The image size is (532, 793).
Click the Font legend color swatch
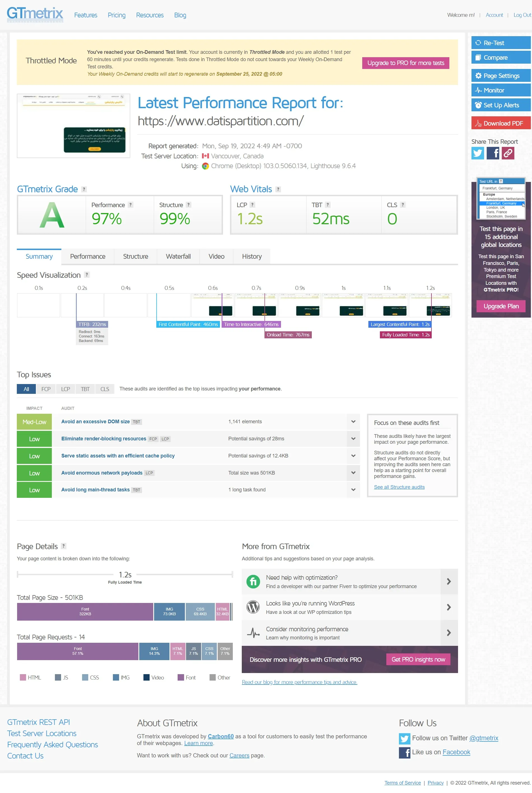181,678
